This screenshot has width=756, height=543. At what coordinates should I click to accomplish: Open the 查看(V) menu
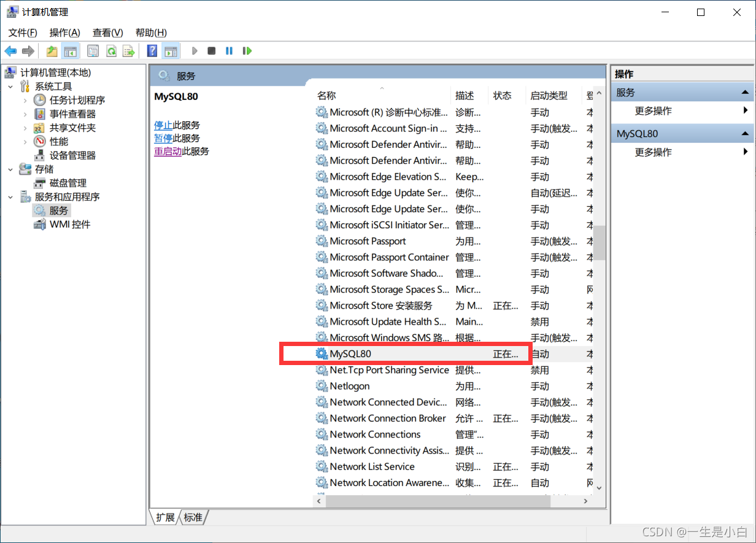click(108, 33)
